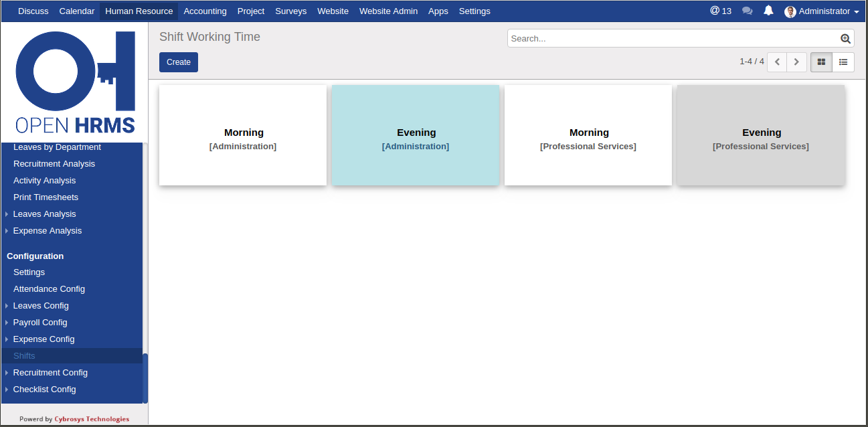
Task: Open Settings under Configuration
Action: (29, 272)
